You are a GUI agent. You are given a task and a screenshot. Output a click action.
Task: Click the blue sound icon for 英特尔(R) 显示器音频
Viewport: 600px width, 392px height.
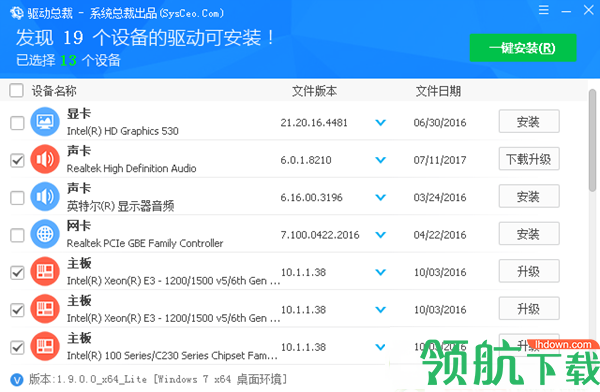coord(45,197)
